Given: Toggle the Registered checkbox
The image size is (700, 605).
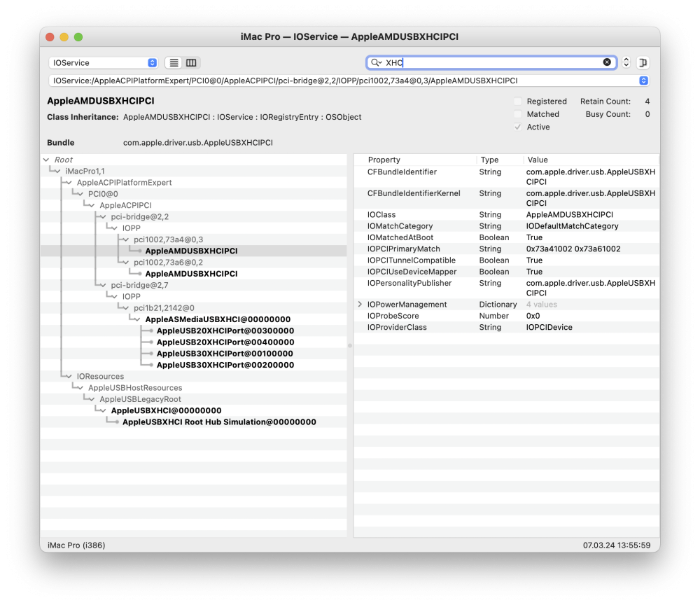Looking at the screenshot, I should pos(517,102).
